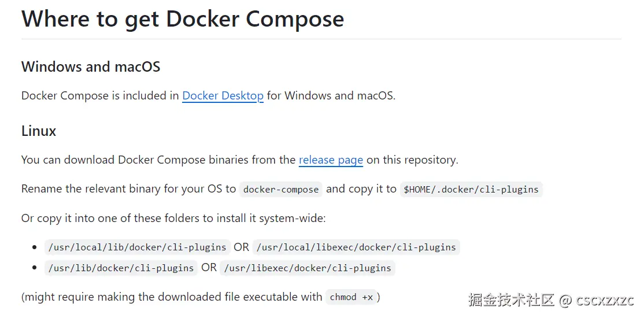Click the 'Where to get Docker Compose' heading
The width and height of the screenshot is (644, 318).
pos(183,19)
